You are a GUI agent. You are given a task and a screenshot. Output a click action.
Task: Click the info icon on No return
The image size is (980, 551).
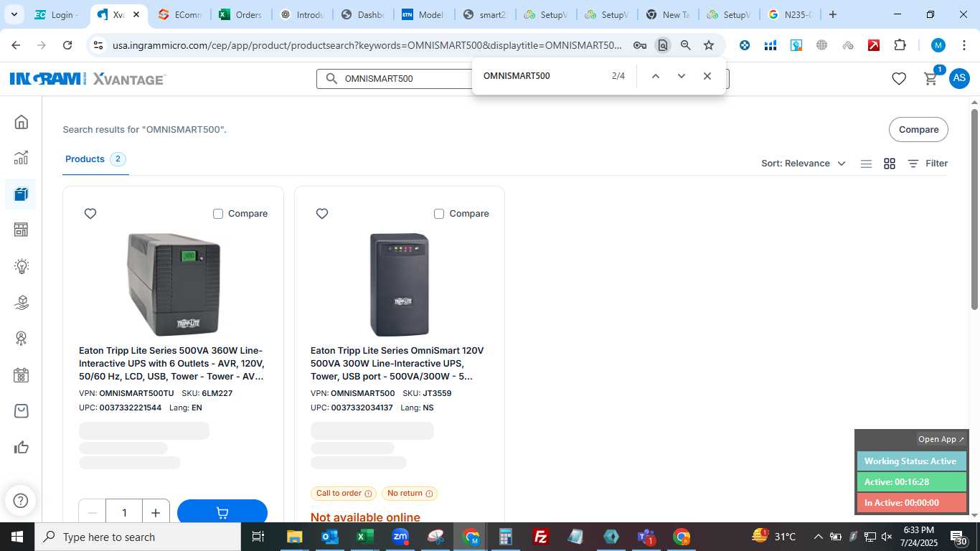429,494
